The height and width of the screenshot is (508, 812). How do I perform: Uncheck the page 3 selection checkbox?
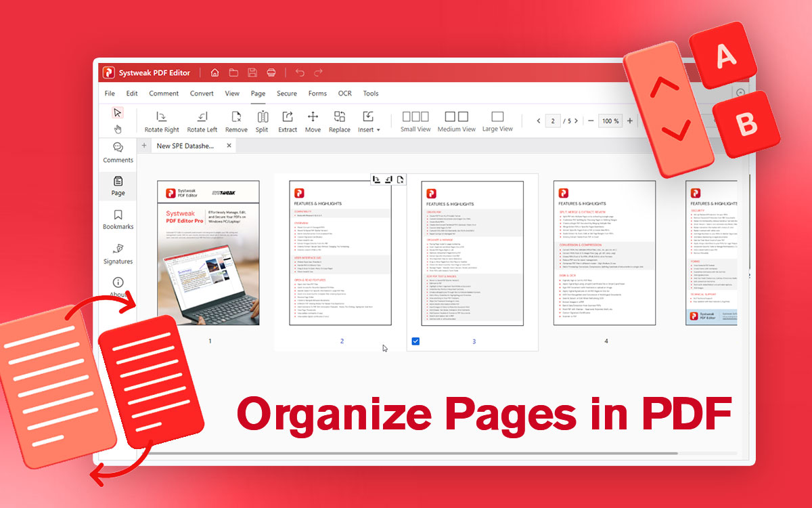pos(415,341)
